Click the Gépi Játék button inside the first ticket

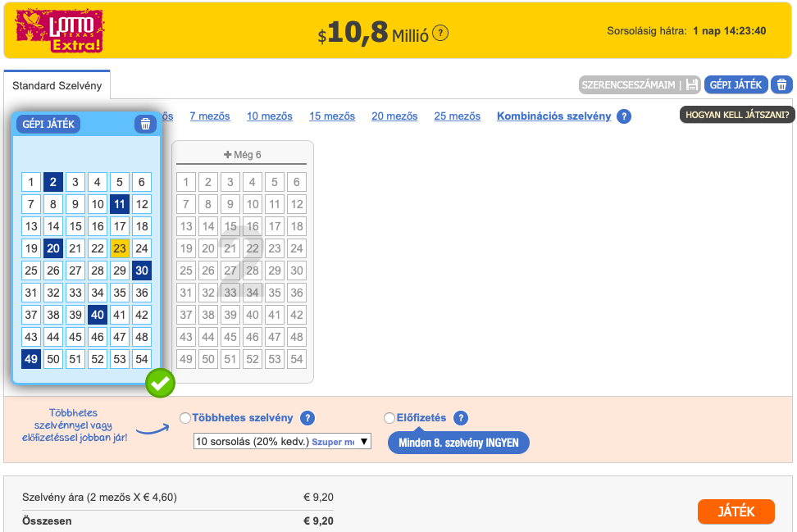(48, 124)
